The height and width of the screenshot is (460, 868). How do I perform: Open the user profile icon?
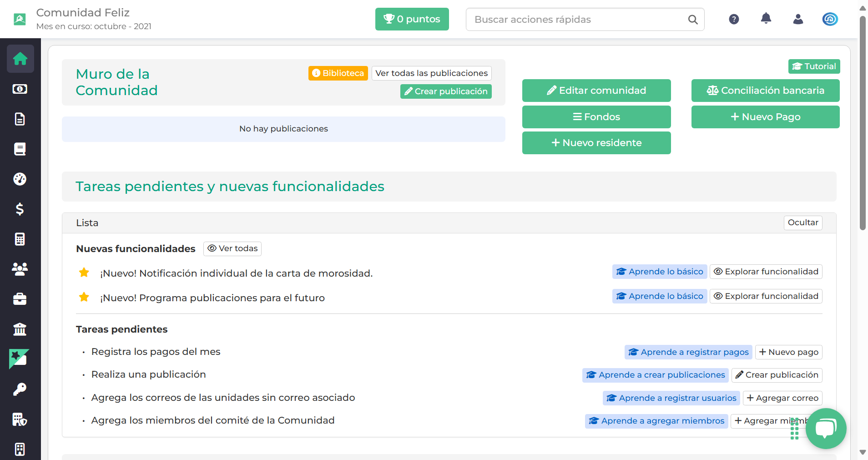click(x=798, y=19)
